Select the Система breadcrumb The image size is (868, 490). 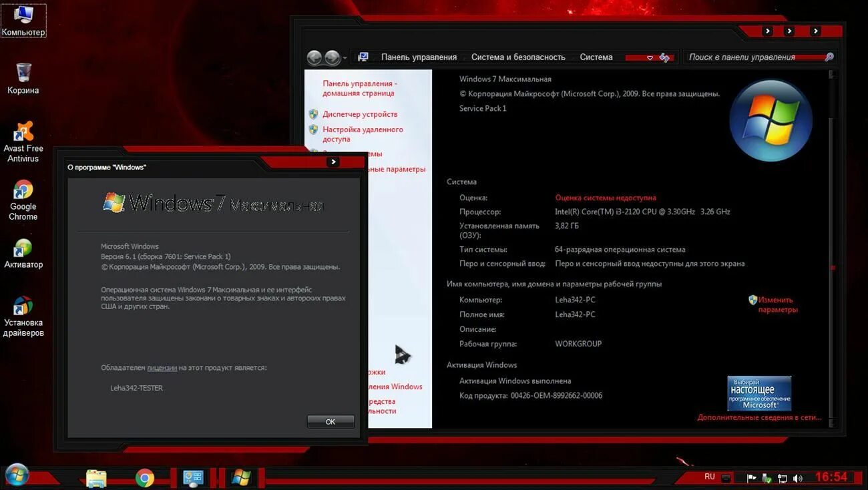point(596,57)
